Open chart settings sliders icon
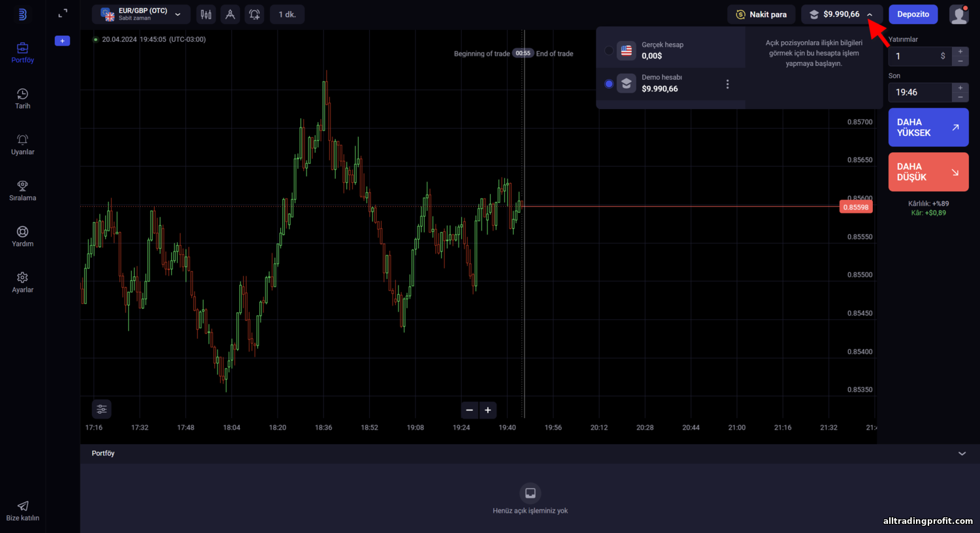Image resolution: width=980 pixels, height=533 pixels. click(102, 409)
